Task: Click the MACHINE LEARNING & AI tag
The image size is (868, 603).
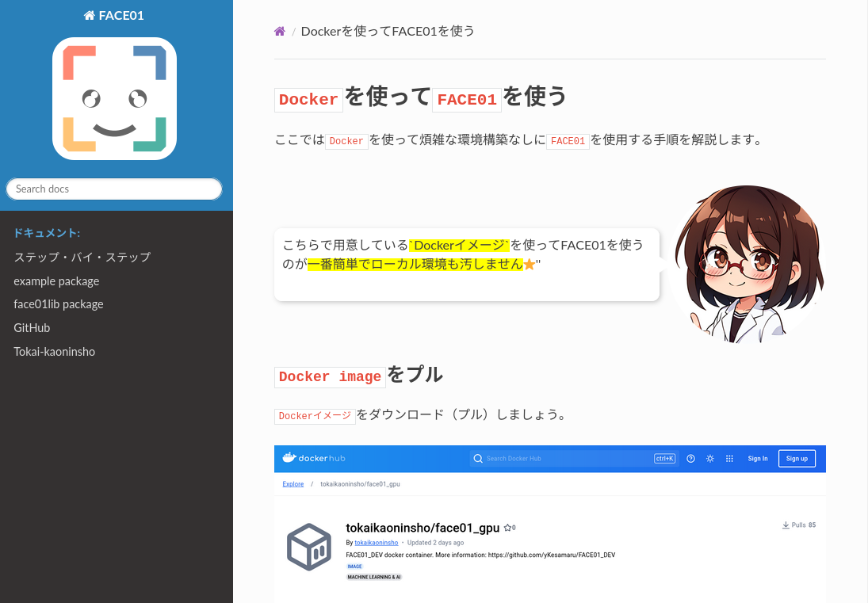Action: click(x=374, y=577)
